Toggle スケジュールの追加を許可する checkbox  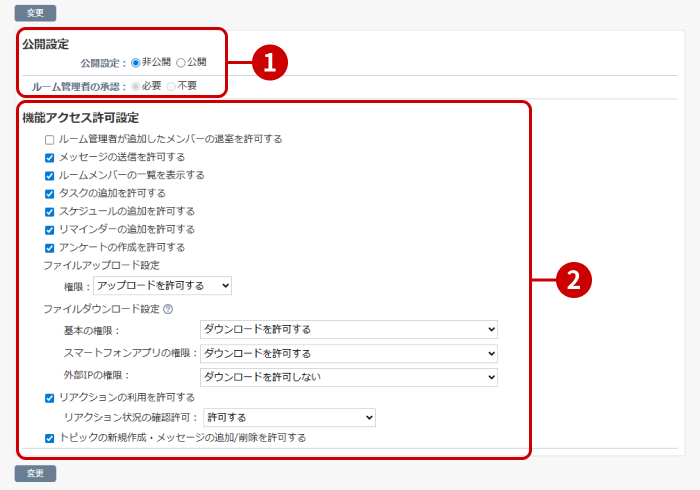click(50, 211)
